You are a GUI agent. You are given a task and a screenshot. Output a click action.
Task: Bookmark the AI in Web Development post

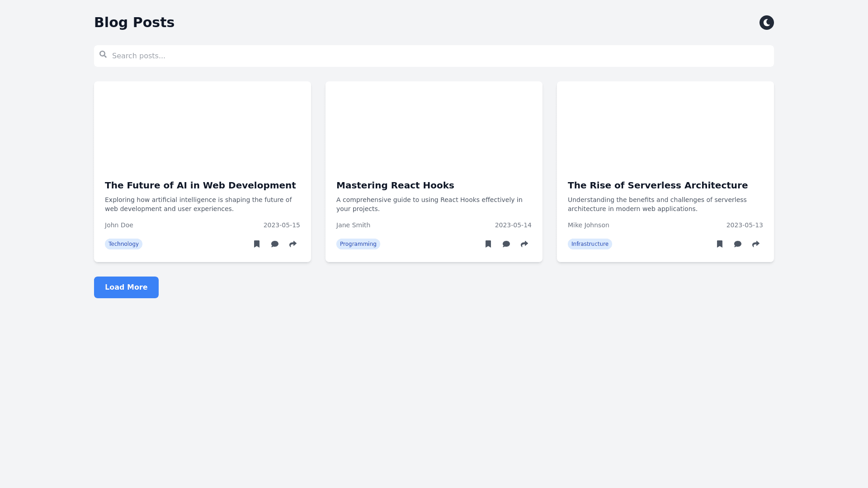tap(256, 244)
